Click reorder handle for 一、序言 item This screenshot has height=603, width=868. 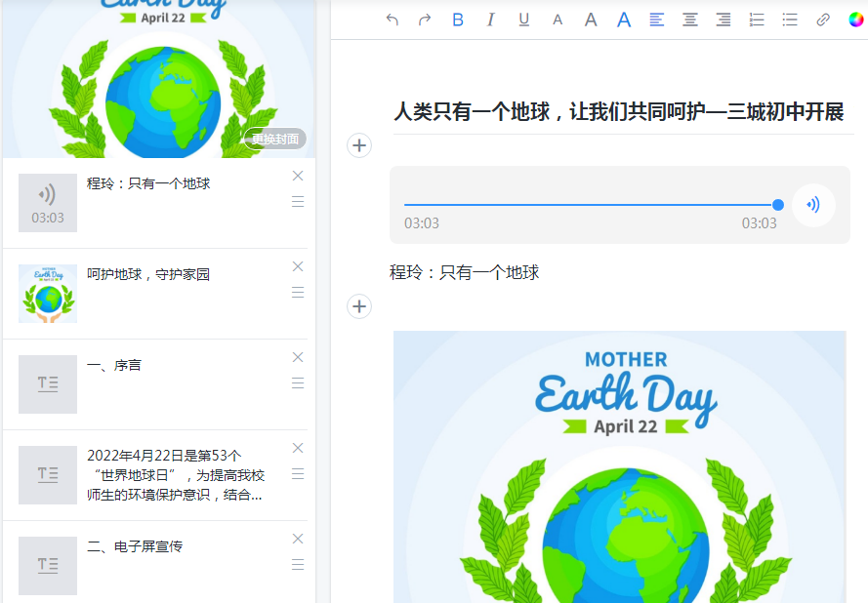click(x=298, y=382)
